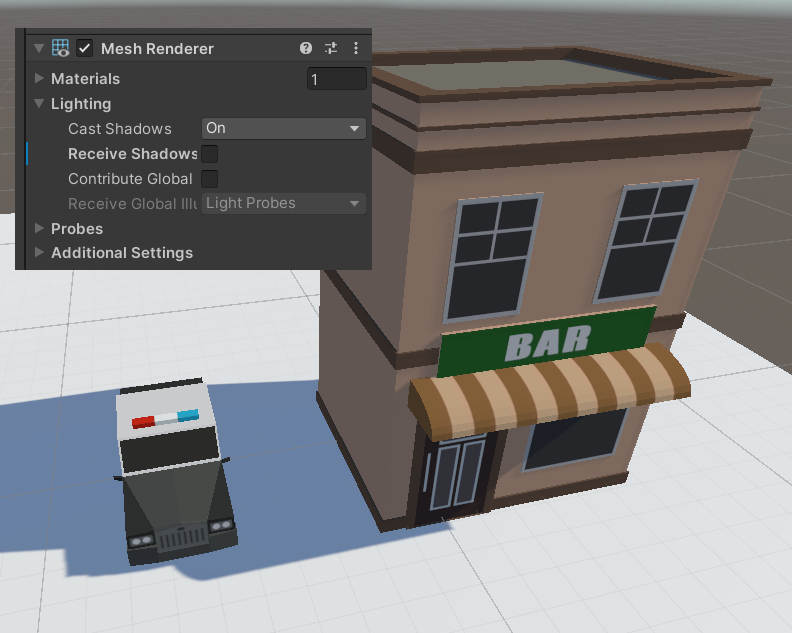Open the component presets icon

click(x=331, y=48)
